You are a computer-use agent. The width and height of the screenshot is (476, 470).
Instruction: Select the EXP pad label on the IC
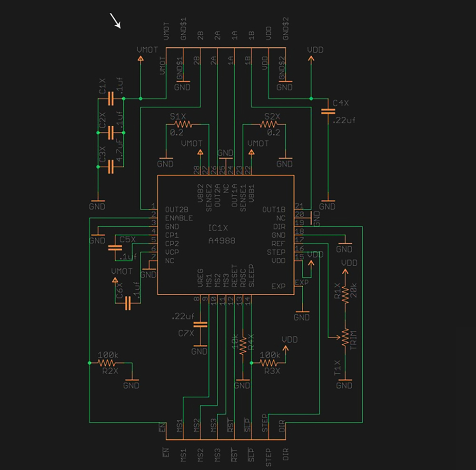(278, 286)
